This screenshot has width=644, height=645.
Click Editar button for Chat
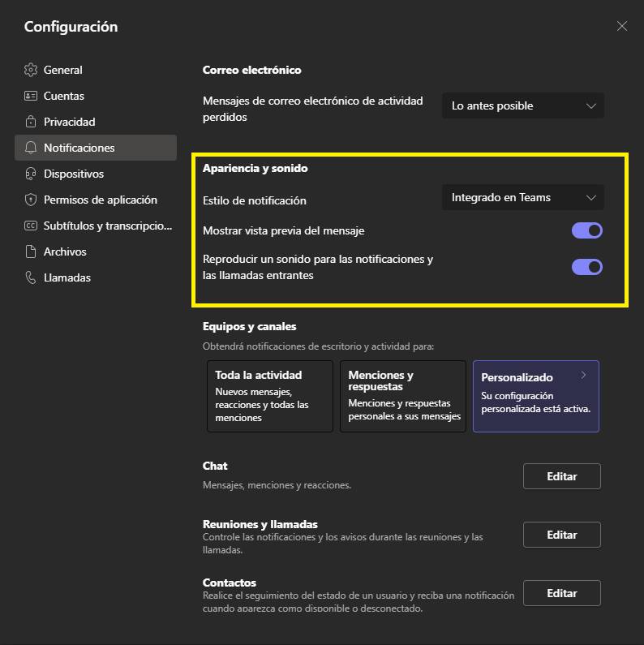(x=562, y=476)
